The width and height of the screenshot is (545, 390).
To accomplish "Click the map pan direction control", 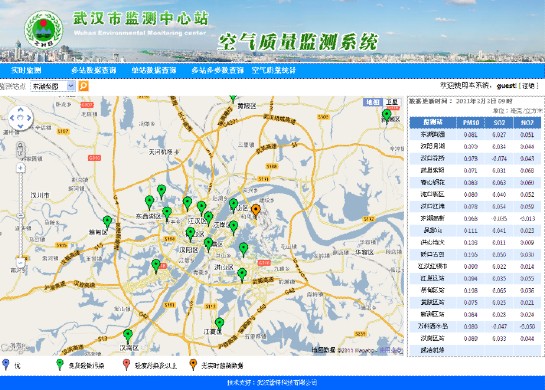I will point(20,118).
